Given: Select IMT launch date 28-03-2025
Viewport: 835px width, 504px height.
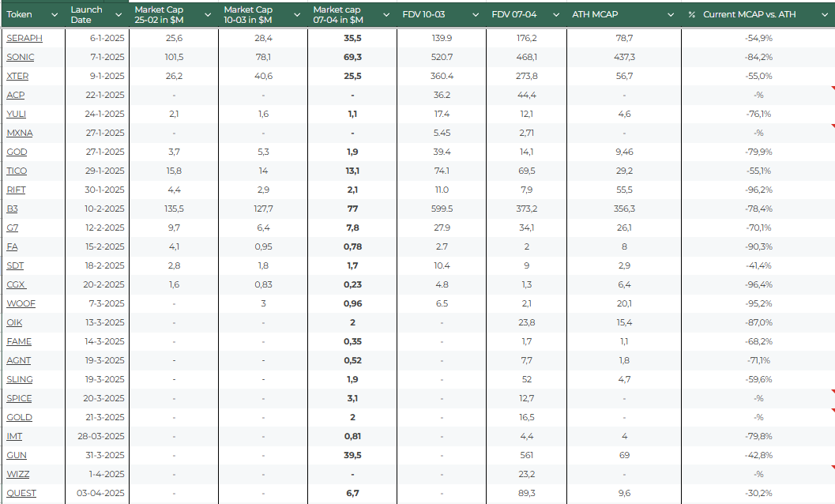Looking at the screenshot, I should point(97,436).
